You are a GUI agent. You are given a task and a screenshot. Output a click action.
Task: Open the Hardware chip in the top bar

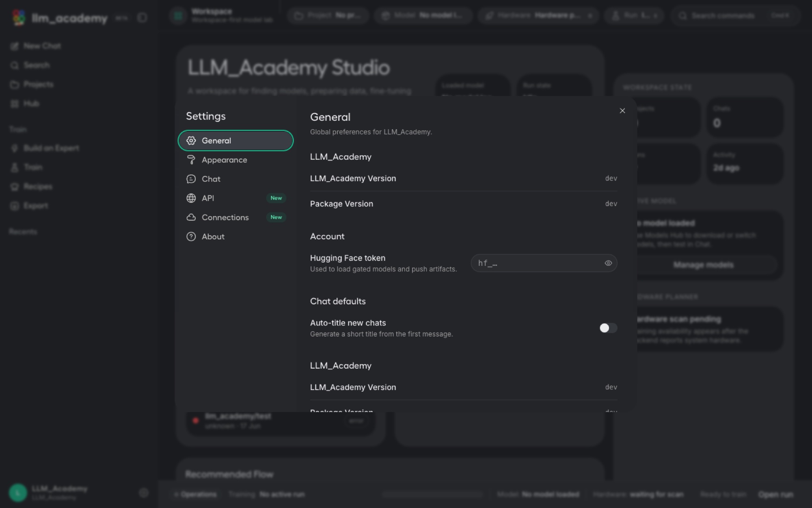pyautogui.click(x=538, y=15)
